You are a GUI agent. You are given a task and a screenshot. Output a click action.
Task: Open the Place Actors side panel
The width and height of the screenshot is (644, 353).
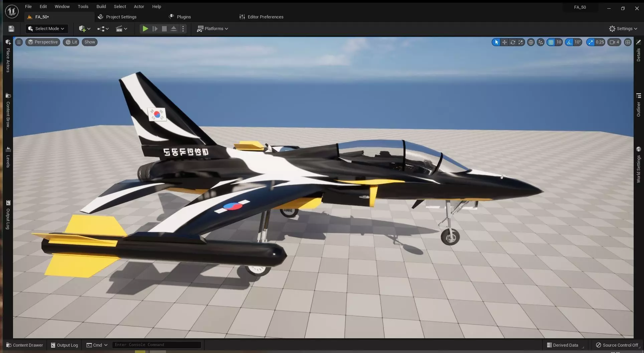[8, 56]
